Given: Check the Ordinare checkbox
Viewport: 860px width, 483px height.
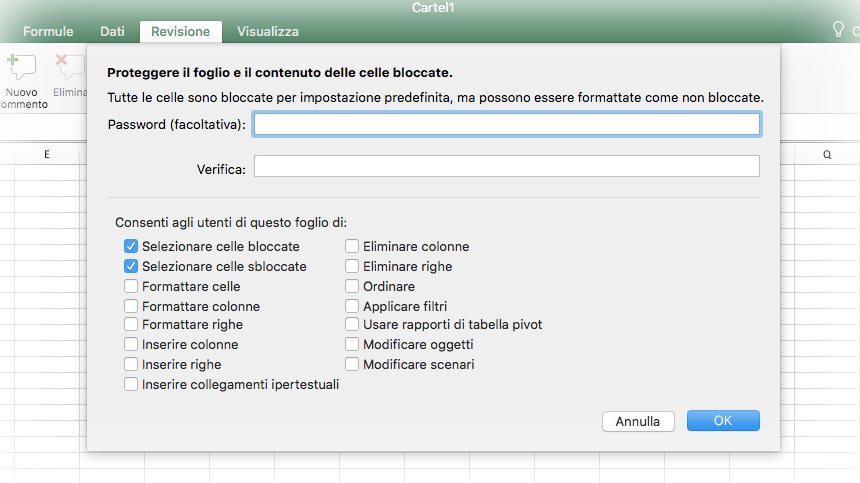Looking at the screenshot, I should click(x=352, y=287).
